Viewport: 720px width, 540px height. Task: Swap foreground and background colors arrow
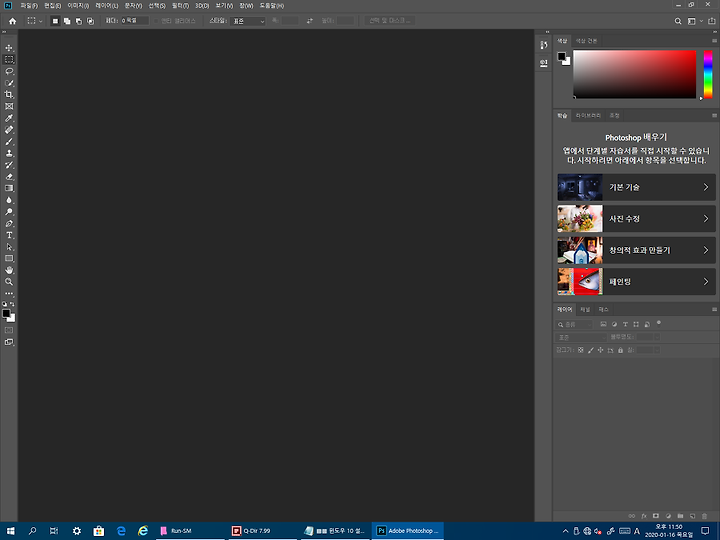(x=12, y=304)
